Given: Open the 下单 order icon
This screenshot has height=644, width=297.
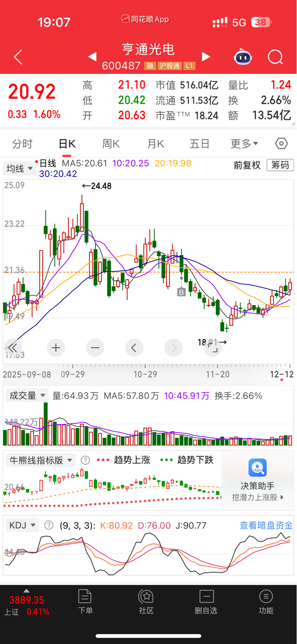Looking at the screenshot, I should tap(85, 602).
